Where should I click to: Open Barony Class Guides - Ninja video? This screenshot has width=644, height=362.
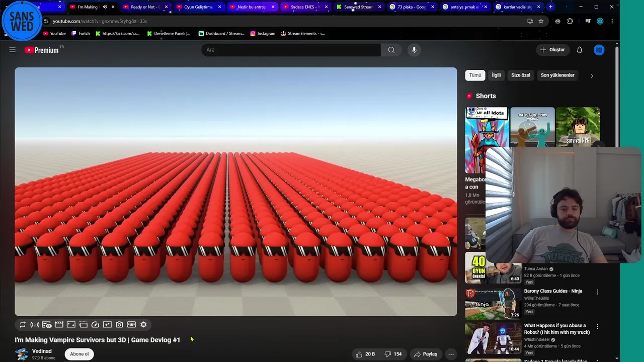click(x=553, y=291)
